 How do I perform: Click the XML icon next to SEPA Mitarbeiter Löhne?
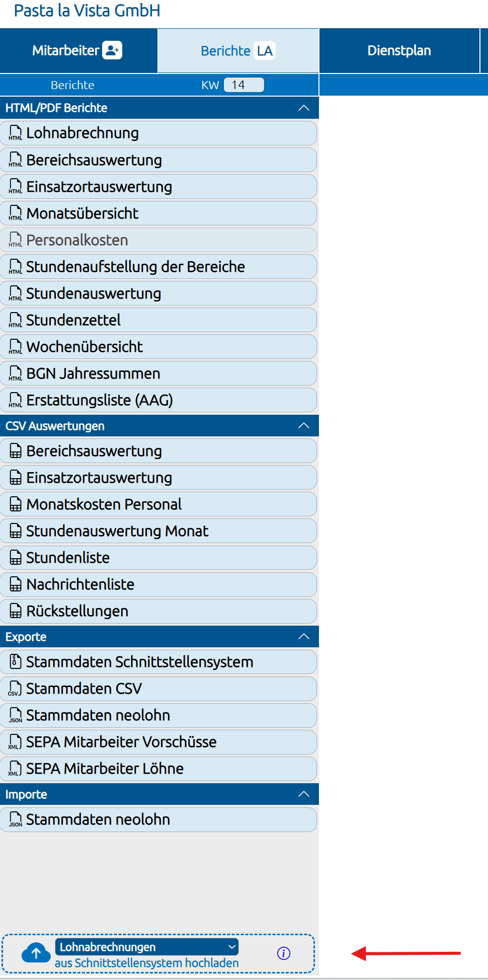tap(15, 769)
